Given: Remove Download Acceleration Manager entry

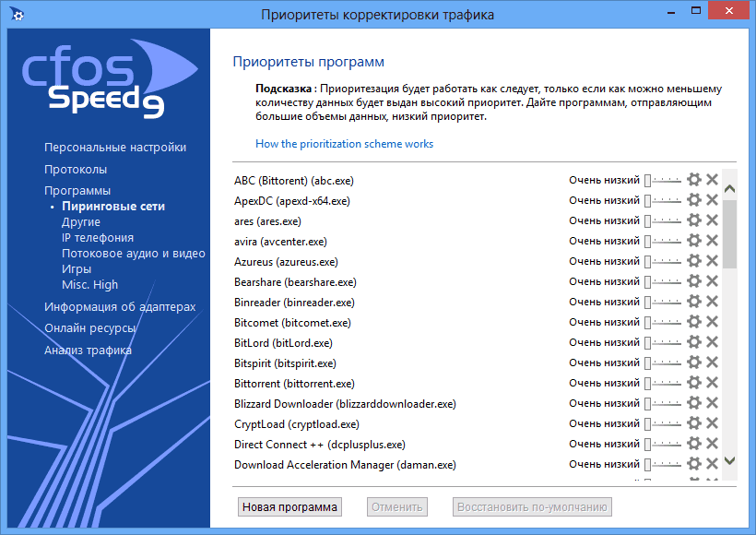Looking at the screenshot, I should click(712, 464).
